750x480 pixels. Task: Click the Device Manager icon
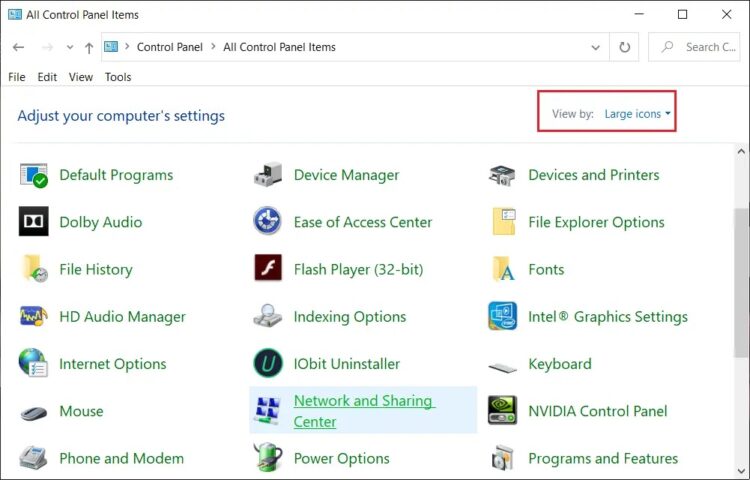268,175
